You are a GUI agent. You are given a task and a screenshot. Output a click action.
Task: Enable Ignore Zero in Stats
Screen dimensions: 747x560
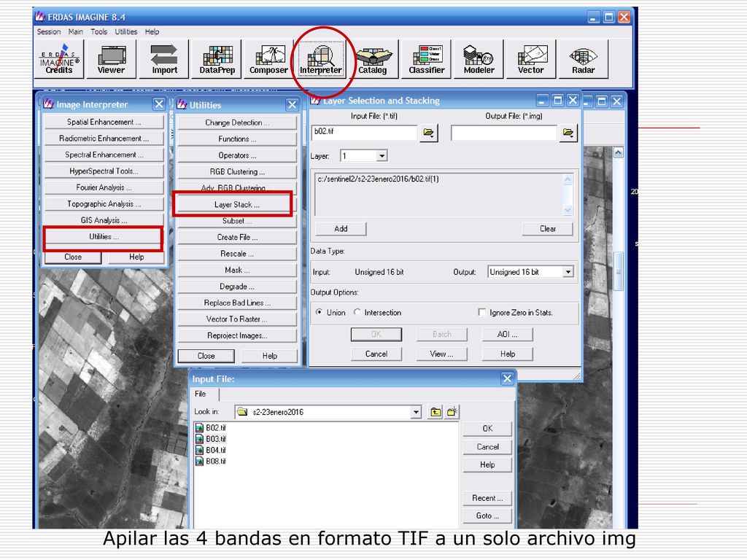pos(482,312)
